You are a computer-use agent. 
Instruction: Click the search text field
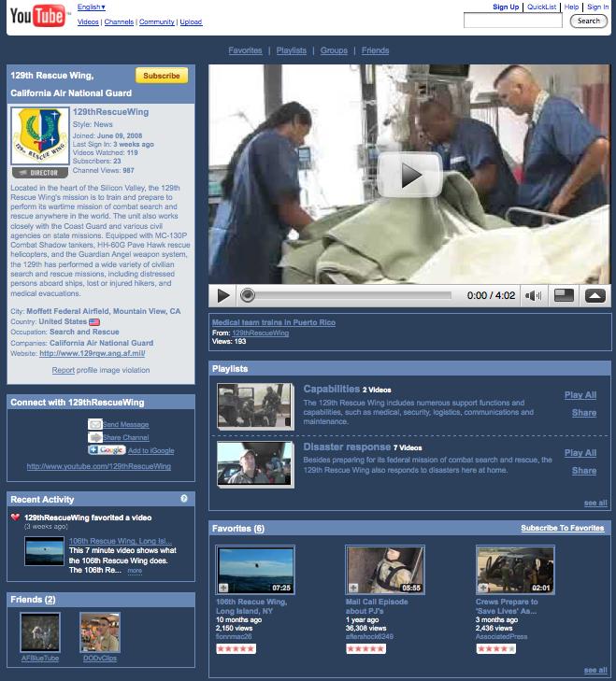pos(512,21)
